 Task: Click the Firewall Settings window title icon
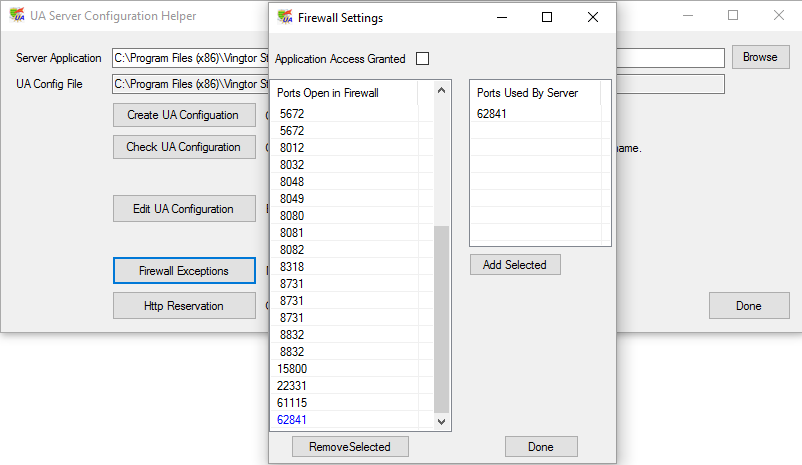coord(284,17)
